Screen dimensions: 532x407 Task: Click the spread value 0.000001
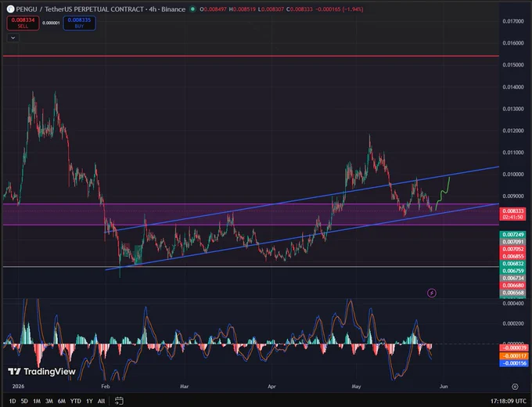click(x=51, y=23)
